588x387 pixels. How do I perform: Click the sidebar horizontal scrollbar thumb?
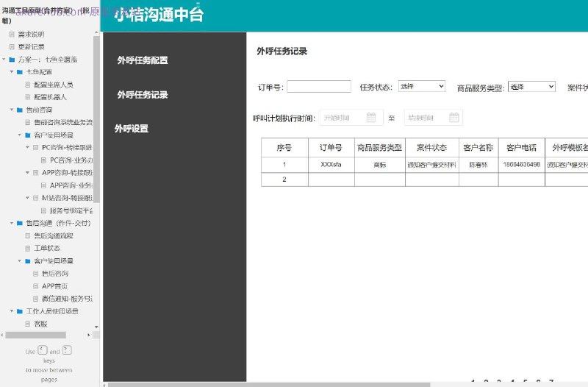pyautogui.click(x=35, y=335)
